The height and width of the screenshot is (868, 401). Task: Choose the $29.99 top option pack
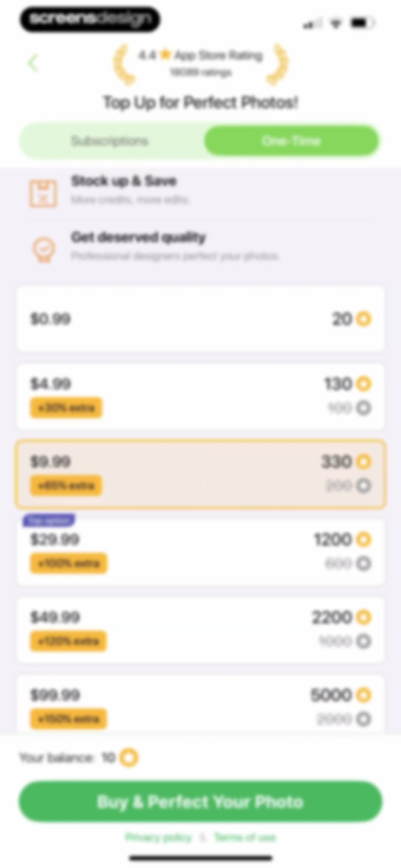201,551
